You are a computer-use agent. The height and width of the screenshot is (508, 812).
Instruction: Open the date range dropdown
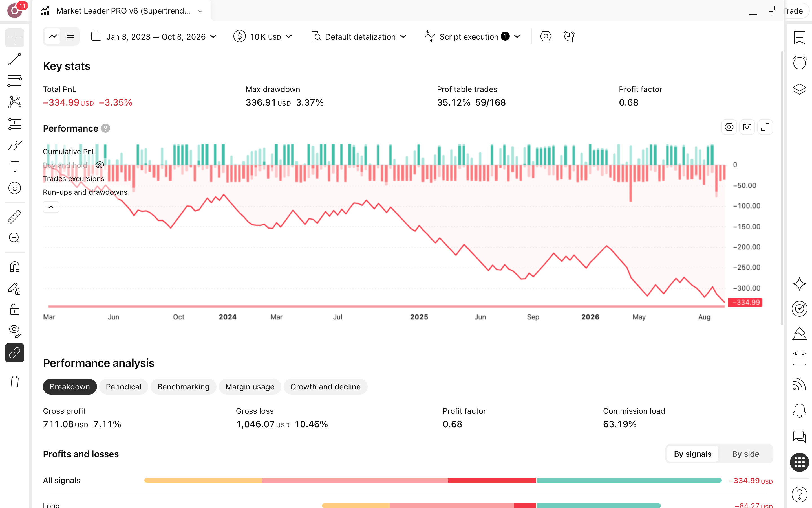pos(154,37)
